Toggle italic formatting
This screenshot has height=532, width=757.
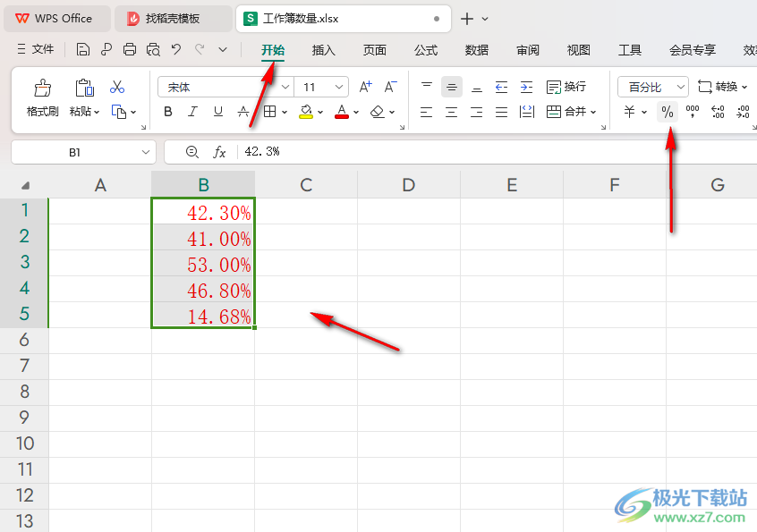pos(193,112)
